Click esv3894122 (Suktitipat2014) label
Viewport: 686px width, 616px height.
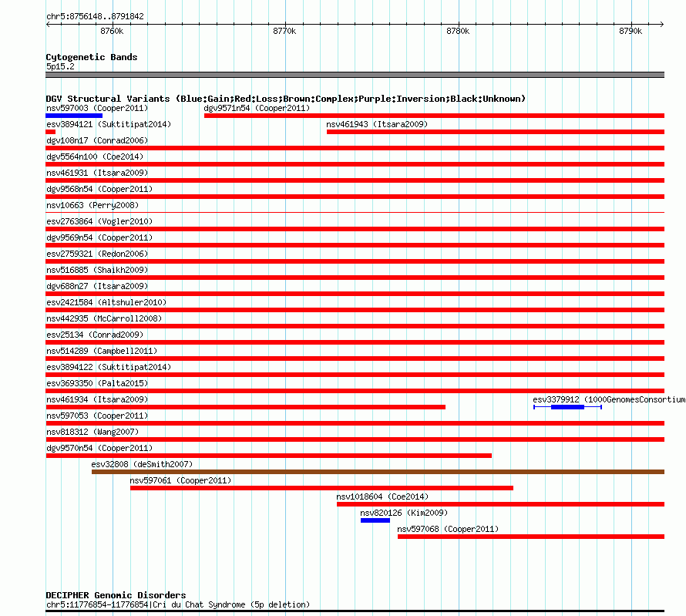pyautogui.click(x=109, y=367)
